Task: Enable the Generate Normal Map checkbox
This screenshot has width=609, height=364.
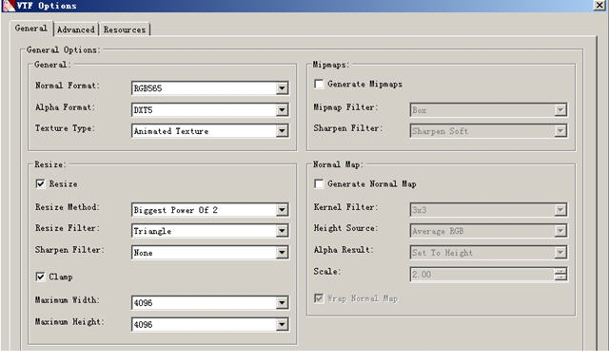Action: click(319, 183)
